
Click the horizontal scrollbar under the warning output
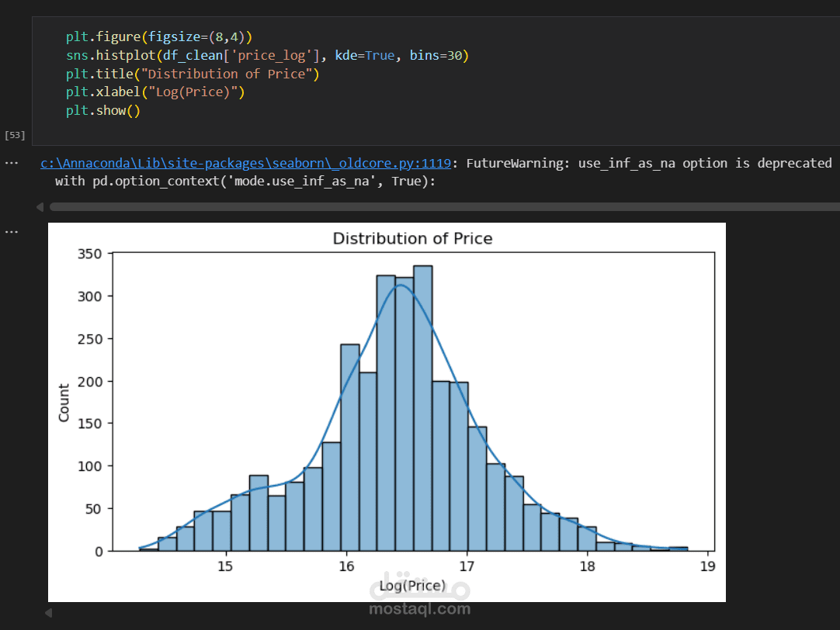(x=445, y=206)
